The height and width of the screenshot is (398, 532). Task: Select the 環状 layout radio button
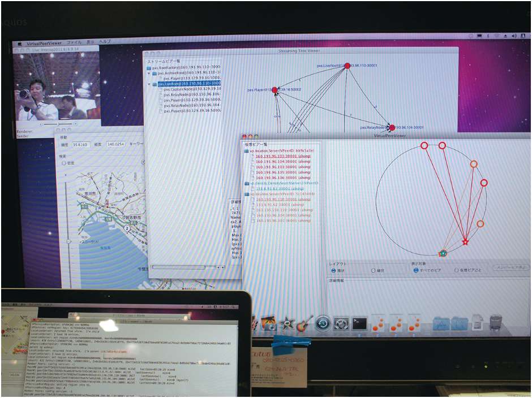click(x=333, y=271)
